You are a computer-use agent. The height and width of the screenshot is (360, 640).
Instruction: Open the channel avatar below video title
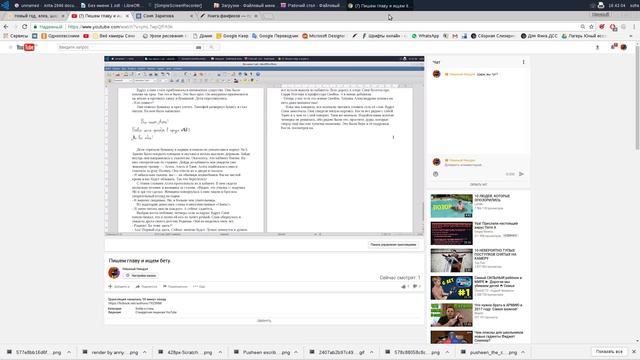coord(114,272)
